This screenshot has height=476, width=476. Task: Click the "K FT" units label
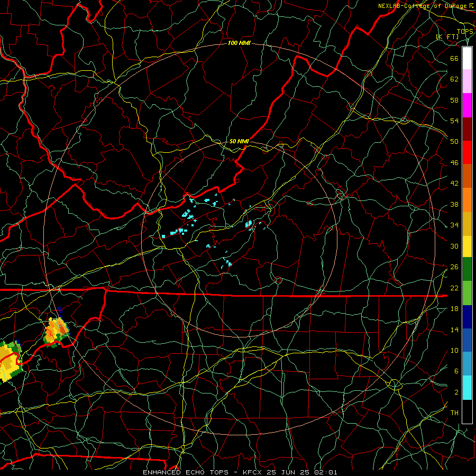point(447,36)
